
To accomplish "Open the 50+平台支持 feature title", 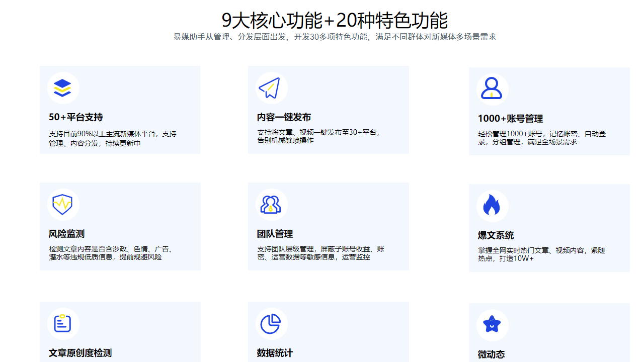I will click(74, 117).
